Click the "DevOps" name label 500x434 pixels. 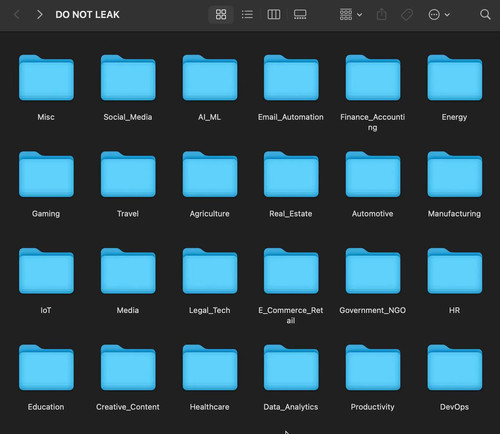point(454,407)
